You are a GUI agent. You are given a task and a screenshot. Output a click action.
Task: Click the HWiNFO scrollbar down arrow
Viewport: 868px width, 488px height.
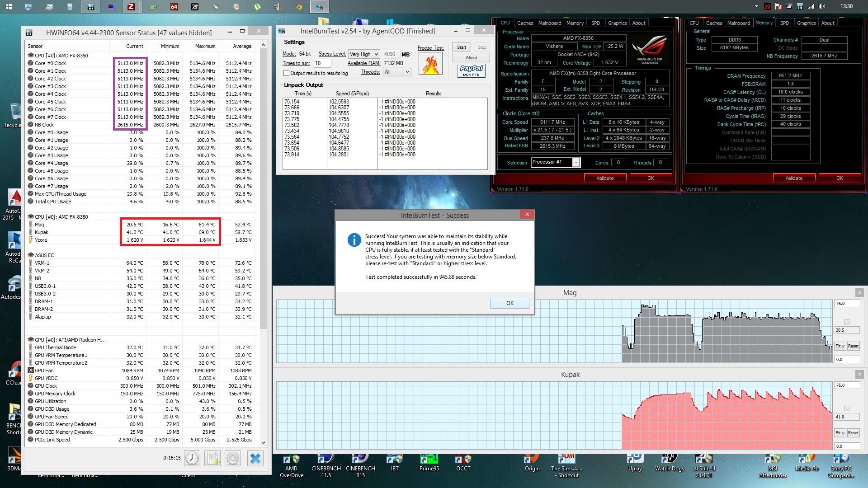click(x=264, y=443)
